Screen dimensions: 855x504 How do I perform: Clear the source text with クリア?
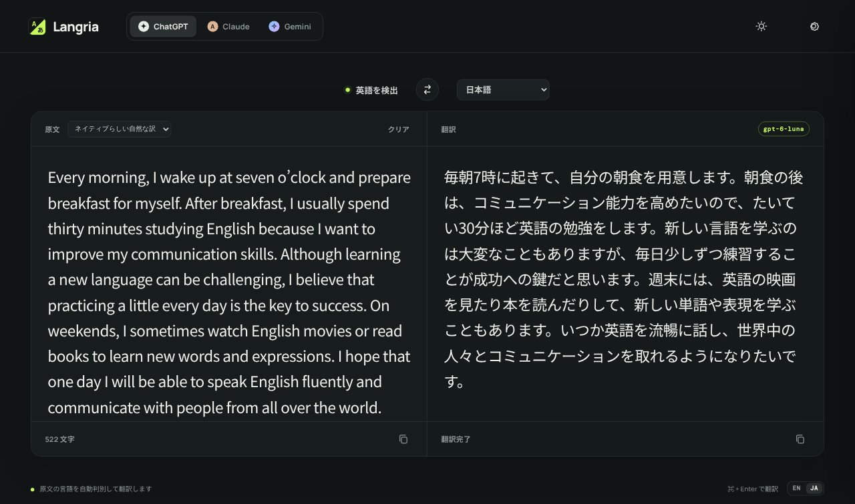point(399,130)
